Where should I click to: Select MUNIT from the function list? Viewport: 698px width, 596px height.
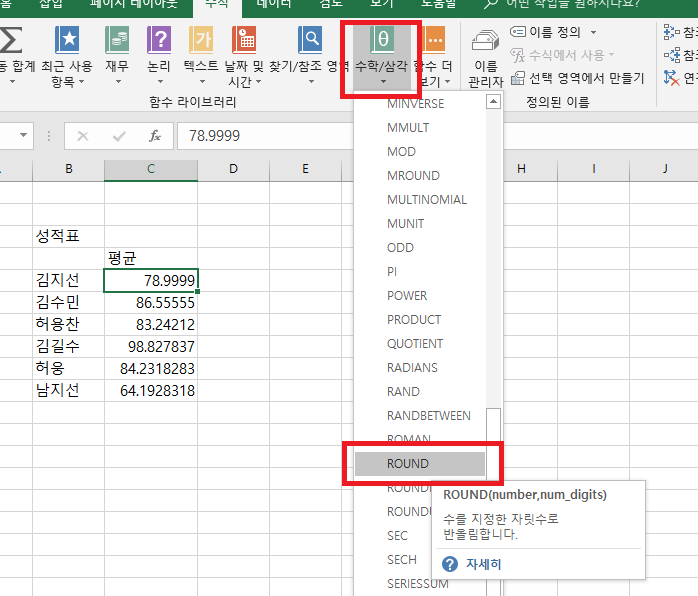click(420, 224)
